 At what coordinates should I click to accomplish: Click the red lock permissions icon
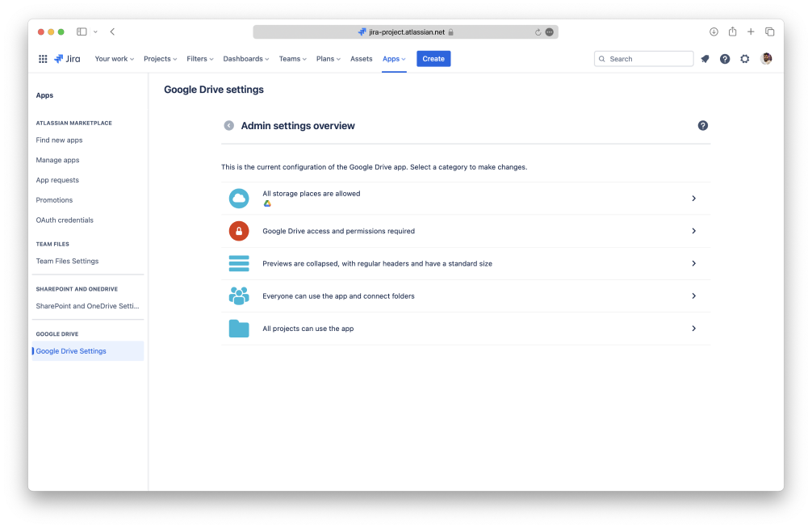click(239, 231)
